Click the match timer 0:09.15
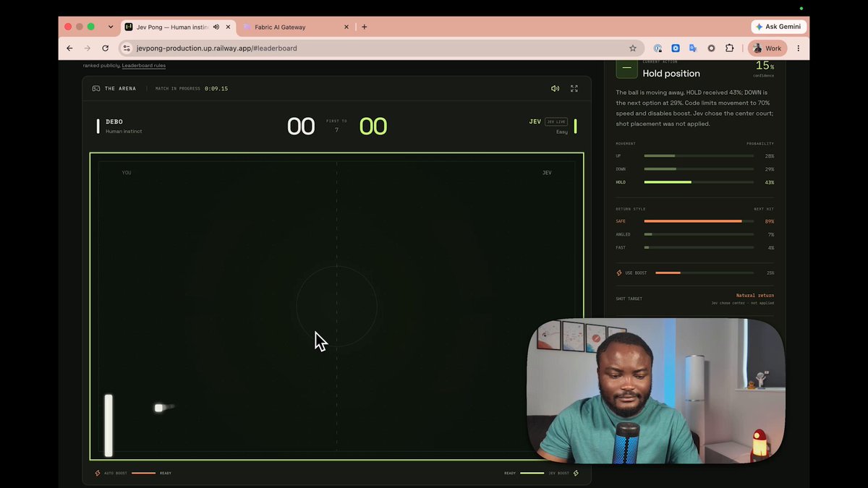This screenshot has width=868, height=488. [216, 88]
